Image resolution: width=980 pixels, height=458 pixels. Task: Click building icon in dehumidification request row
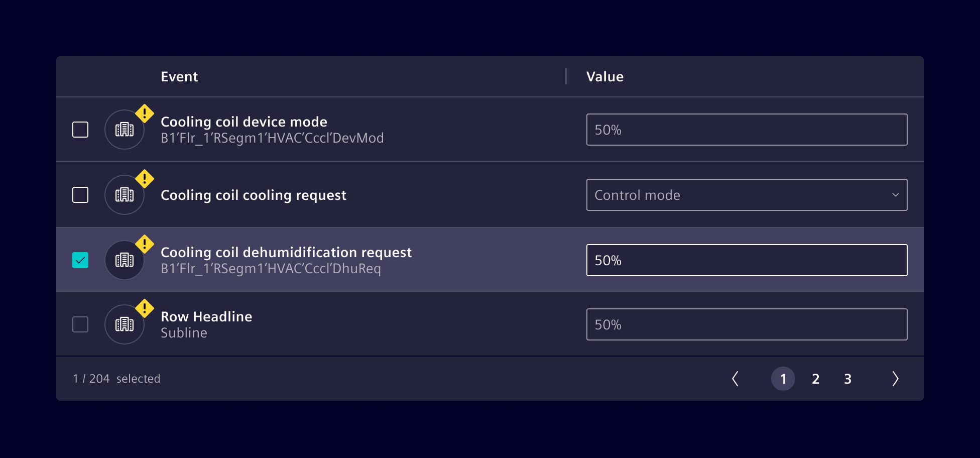[x=125, y=260]
